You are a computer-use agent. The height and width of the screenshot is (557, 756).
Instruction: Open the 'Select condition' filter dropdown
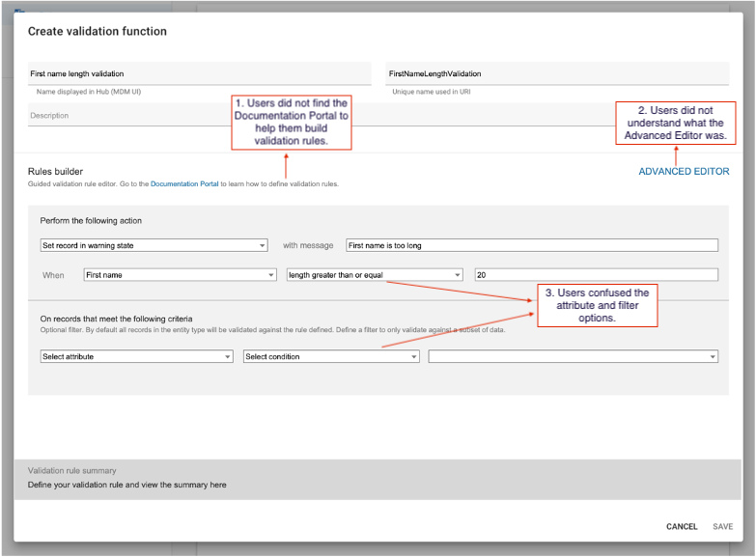click(x=331, y=356)
